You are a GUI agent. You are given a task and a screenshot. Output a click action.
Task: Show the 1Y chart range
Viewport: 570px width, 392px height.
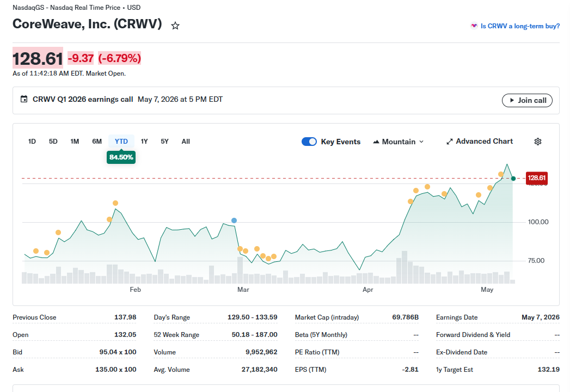click(144, 142)
